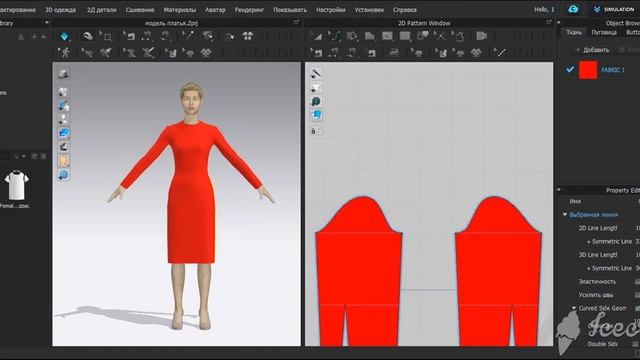Image resolution: width=640 pixels, height=360 pixels.
Task: Toggle the FABRIC 1 blue checkmark
Action: tap(570, 70)
